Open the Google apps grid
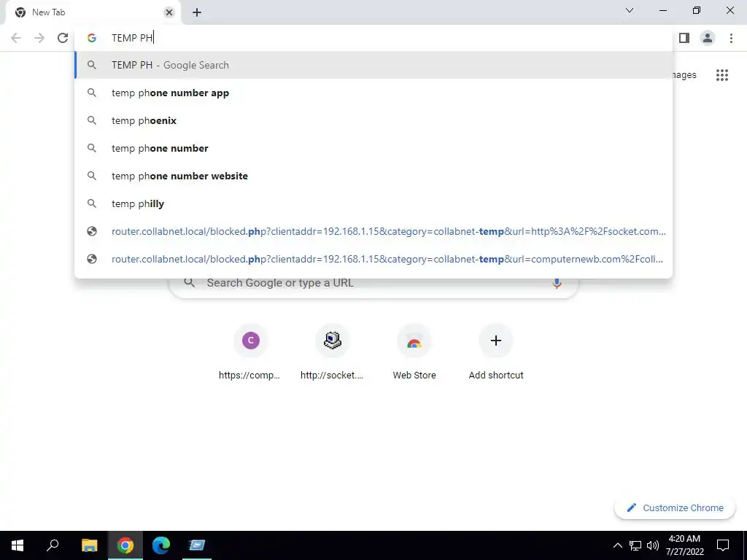 coord(721,75)
